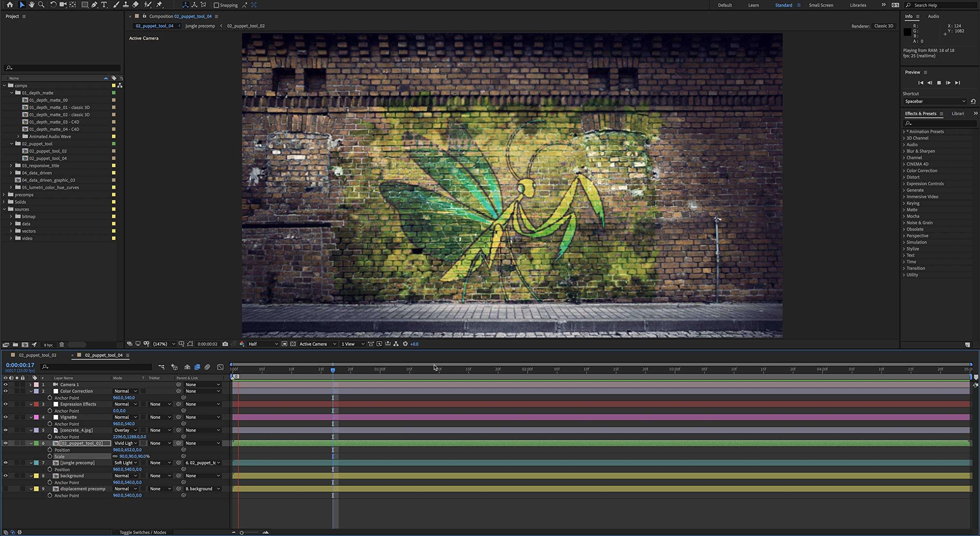Click the Classic 3D renderer button
The image size is (980, 536).
[x=883, y=26]
